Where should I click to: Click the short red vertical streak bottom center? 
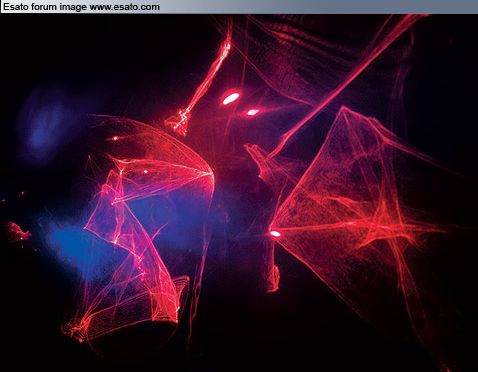273,278
